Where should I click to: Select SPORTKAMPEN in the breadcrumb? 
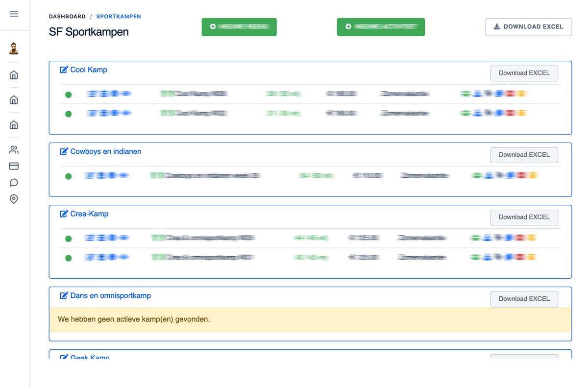tap(119, 17)
